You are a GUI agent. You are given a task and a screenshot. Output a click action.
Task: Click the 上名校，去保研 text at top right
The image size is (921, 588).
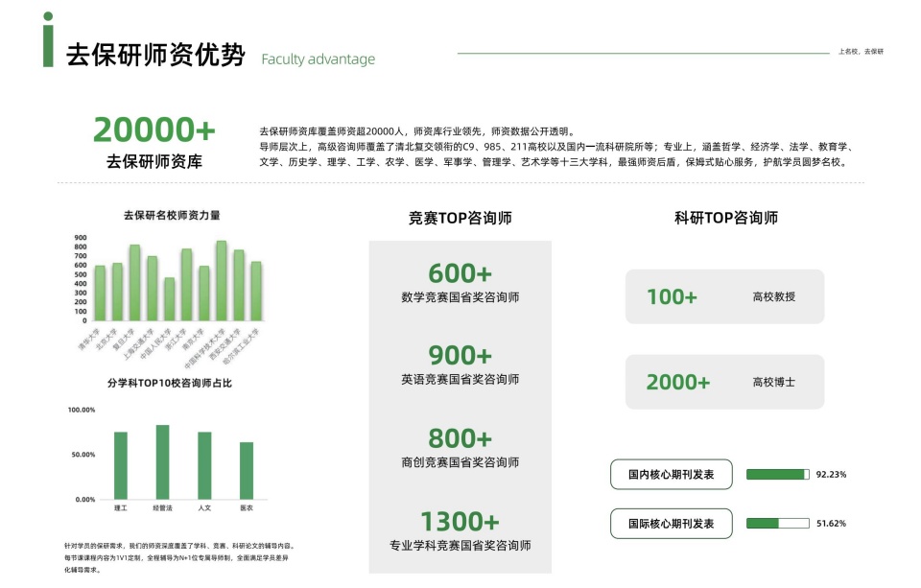click(861, 51)
